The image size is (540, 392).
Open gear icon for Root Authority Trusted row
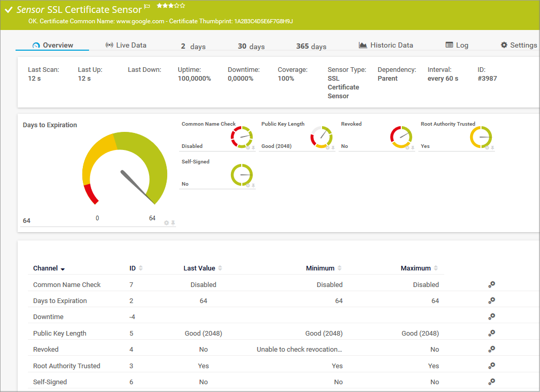[492, 366]
